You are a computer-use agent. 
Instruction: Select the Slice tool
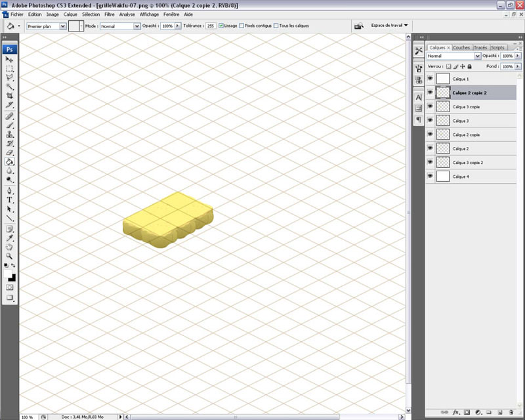[x=9, y=105]
